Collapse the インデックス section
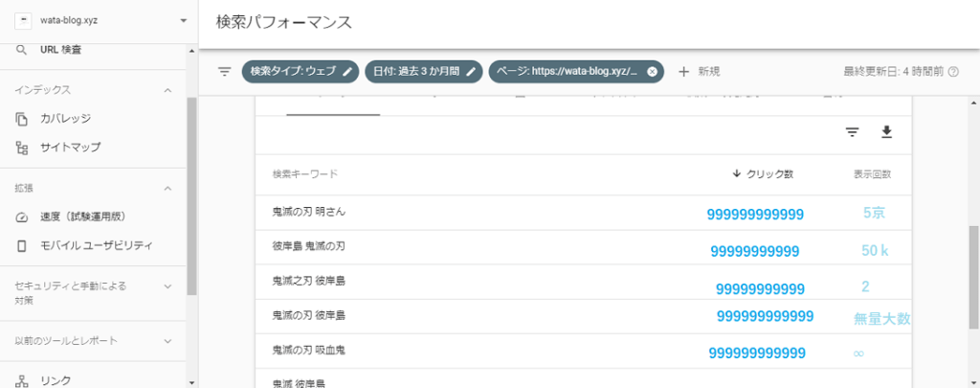Screen dimensions: 980x388 click(x=167, y=90)
